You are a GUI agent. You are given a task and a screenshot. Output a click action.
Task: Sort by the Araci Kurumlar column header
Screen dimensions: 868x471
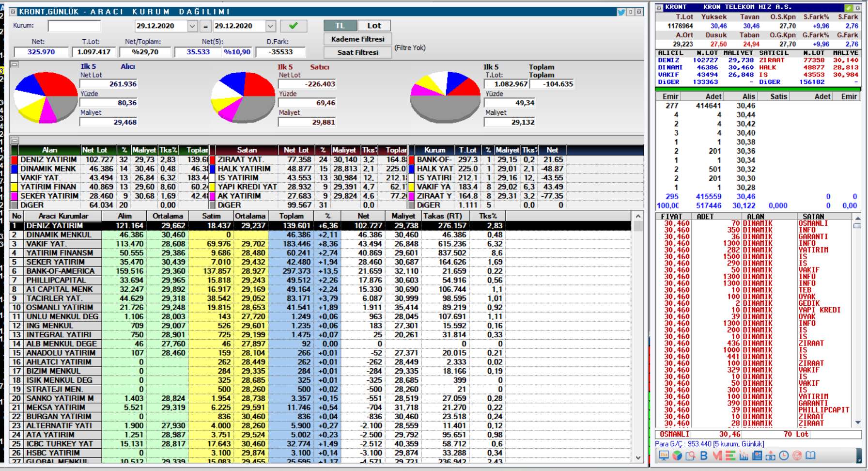(63, 216)
